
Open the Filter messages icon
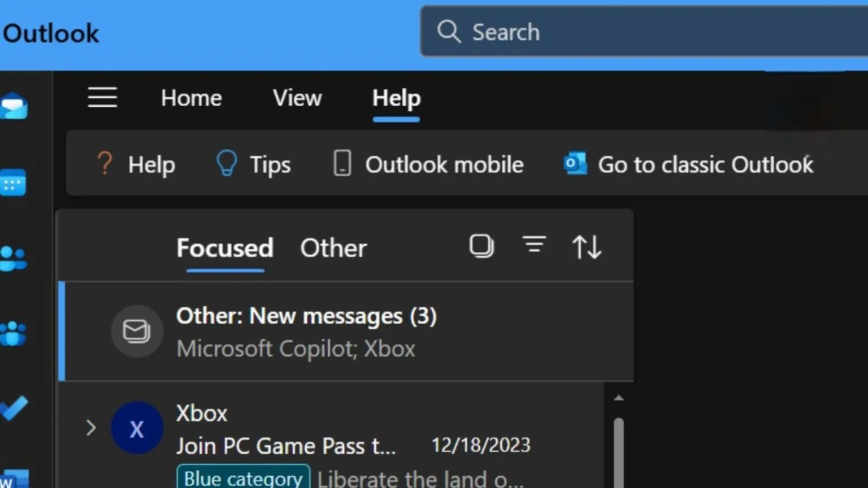534,245
